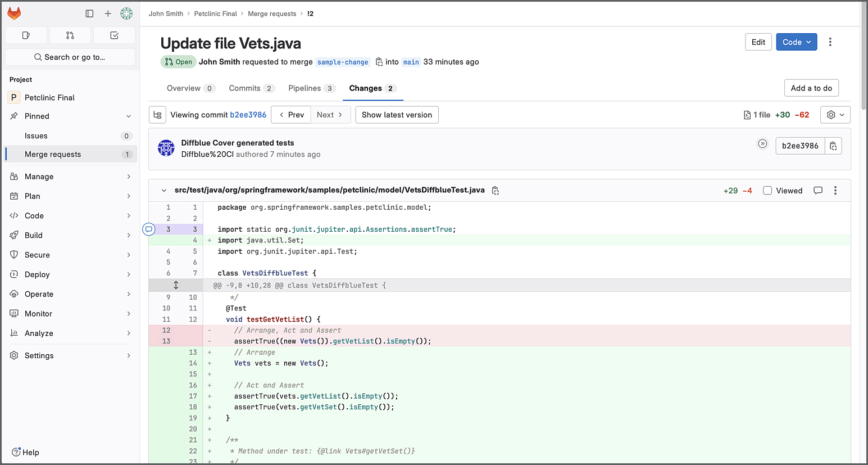Collapse the file diff using its chevron
The width and height of the screenshot is (868, 465).
[163, 190]
